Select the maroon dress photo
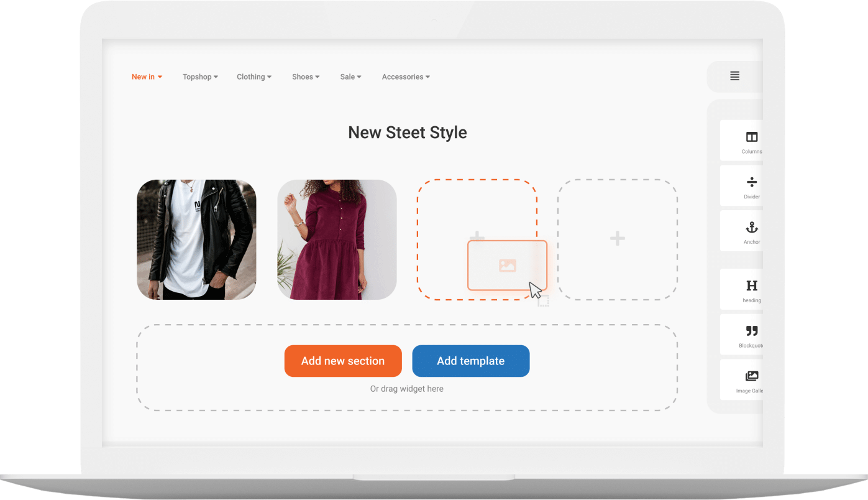 [336, 239]
